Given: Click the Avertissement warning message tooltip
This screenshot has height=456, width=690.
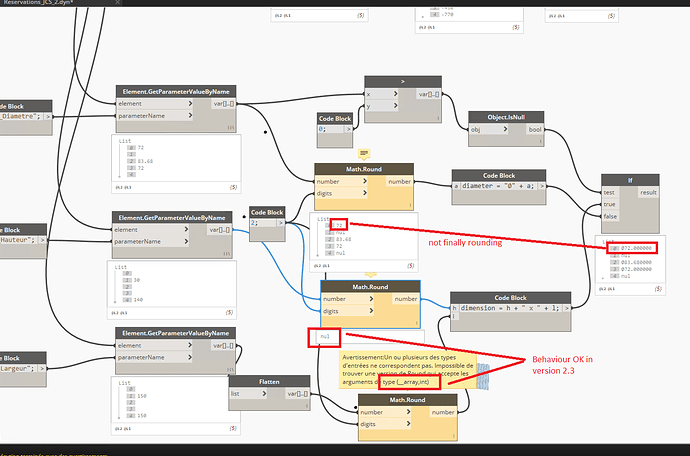Looking at the screenshot, I should (407, 370).
